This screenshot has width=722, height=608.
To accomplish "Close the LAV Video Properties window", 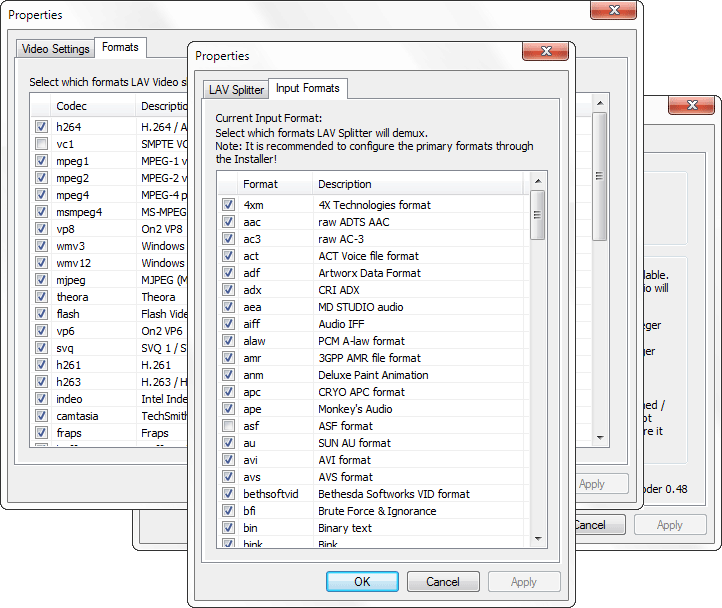I will pyautogui.click(x=613, y=10).
